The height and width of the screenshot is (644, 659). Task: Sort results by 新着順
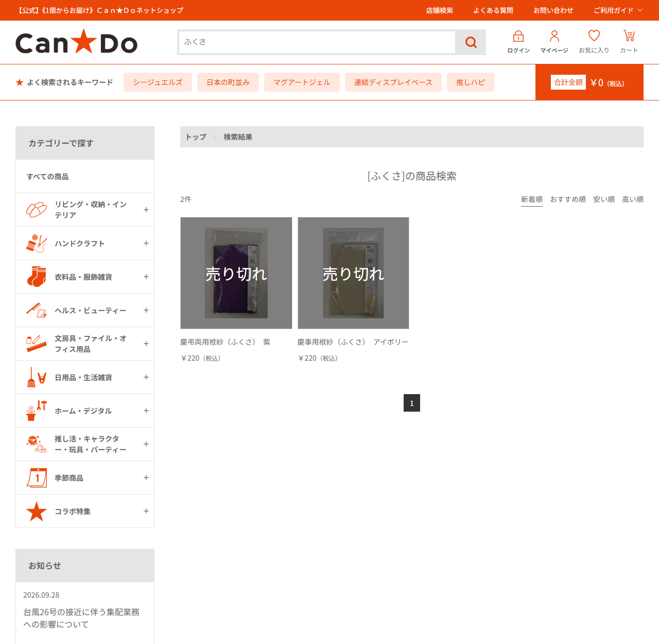(532, 199)
